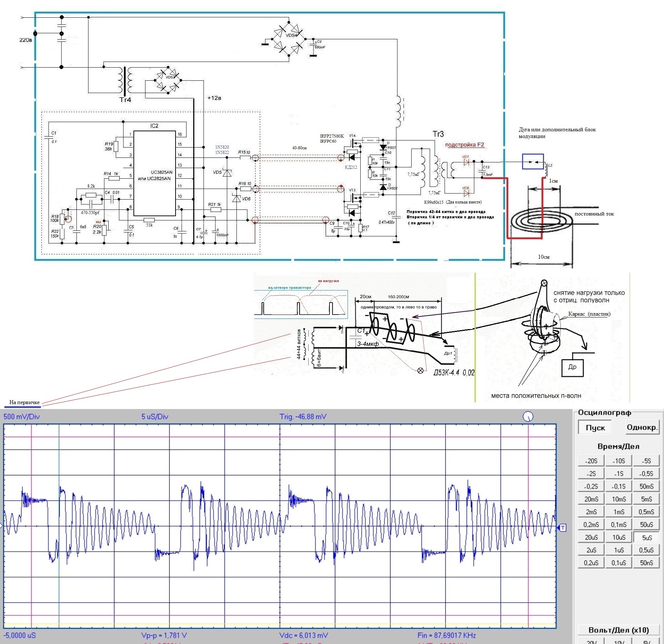Select 50nS time per division
664x644 pixels.
click(x=646, y=563)
